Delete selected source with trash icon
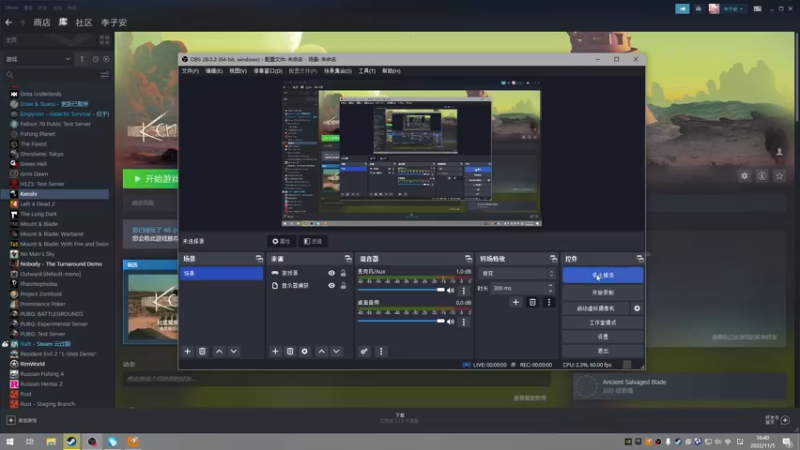800x450 pixels. click(290, 351)
